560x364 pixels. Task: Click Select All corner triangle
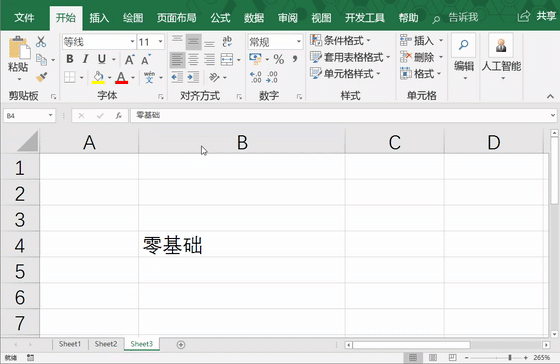point(27,142)
